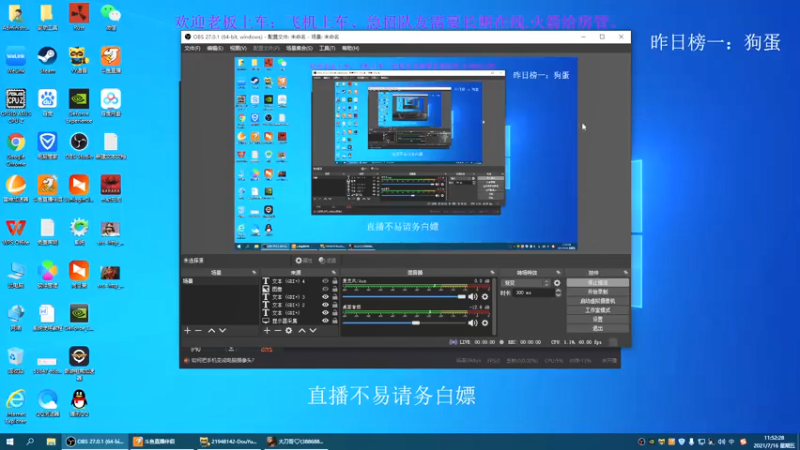Mute the desktop audio speaker icon
This screenshot has width=800, height=450.
[473, 322]
